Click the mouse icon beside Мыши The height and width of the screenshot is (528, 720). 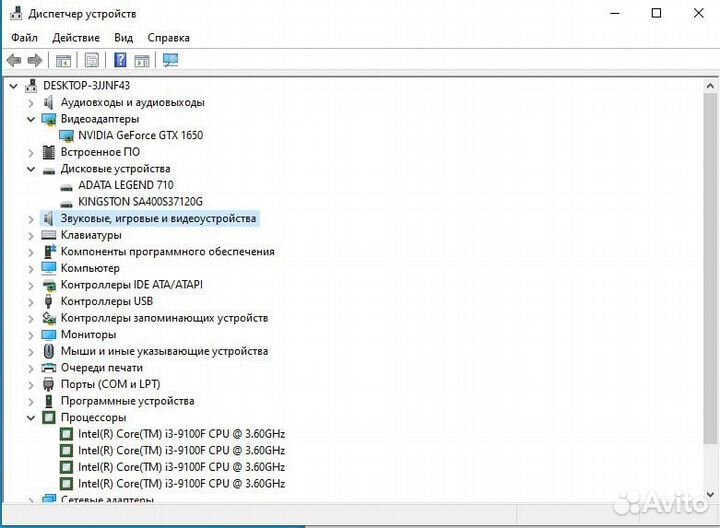click(x=49, y=351)
